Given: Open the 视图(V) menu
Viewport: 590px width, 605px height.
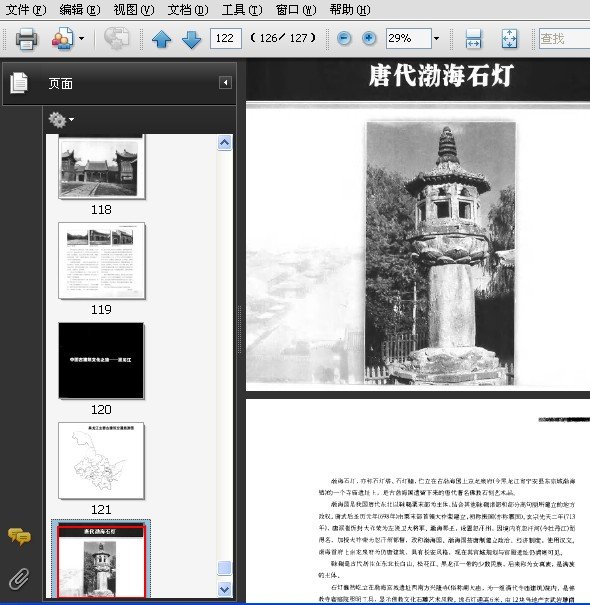Looking at the screenshot, I should pyautogui.click(x=134, y=9).
